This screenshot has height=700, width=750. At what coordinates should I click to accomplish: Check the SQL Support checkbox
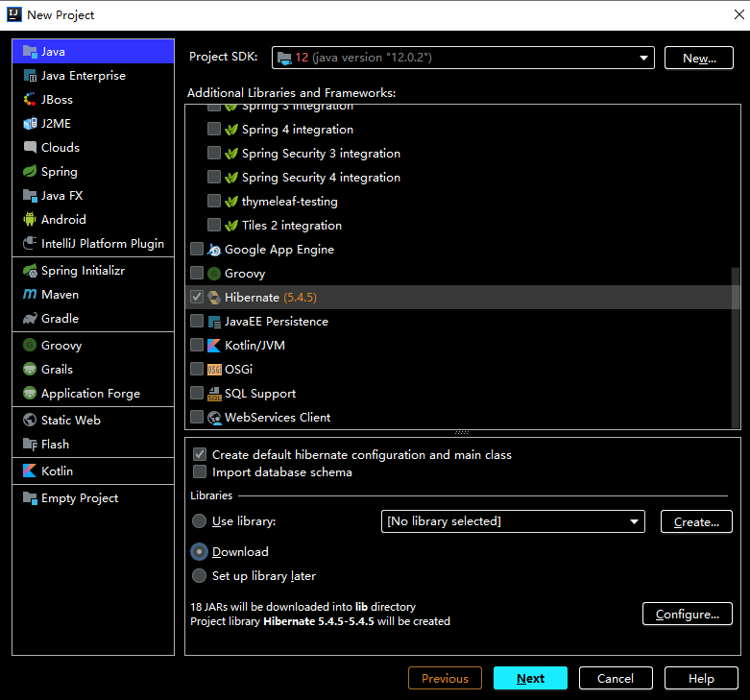(197, 393)
